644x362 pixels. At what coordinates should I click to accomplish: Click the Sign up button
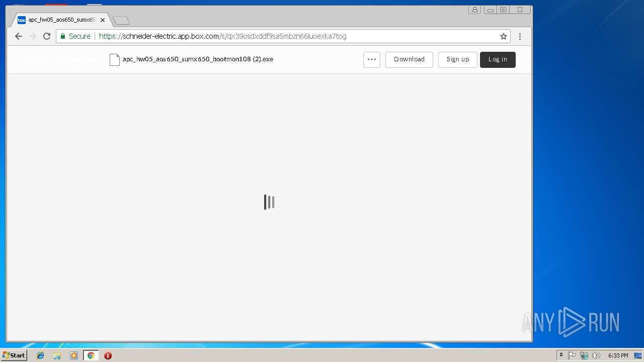(x=457, y=59)
